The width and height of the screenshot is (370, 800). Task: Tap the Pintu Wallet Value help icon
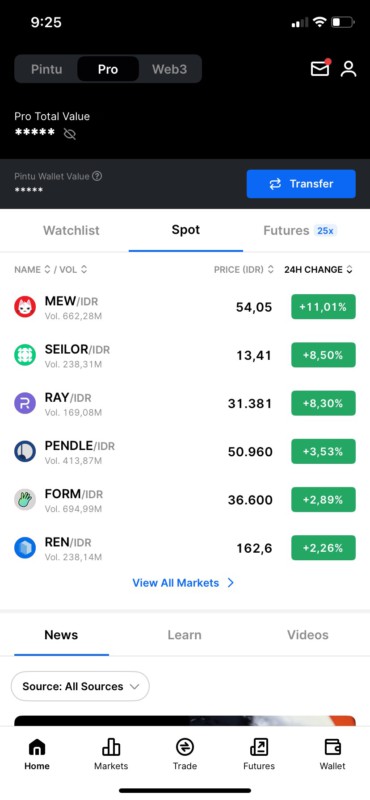coord(97,176)
